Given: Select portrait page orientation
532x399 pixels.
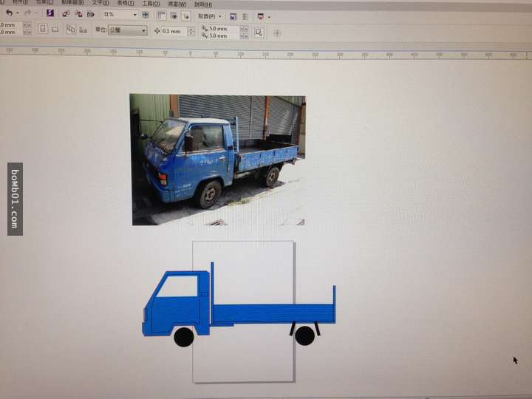Looking at the screenshot, I should coord(42,30).
